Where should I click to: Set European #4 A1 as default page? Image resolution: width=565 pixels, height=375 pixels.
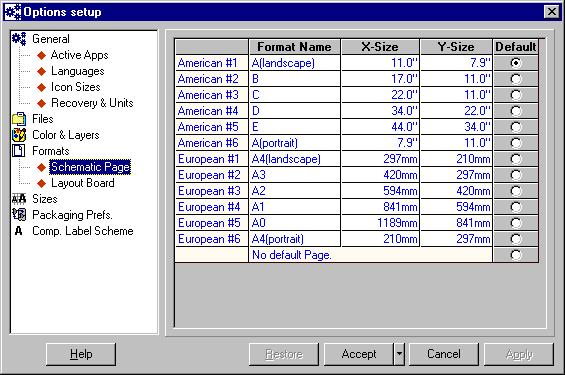tap(516, 207)
